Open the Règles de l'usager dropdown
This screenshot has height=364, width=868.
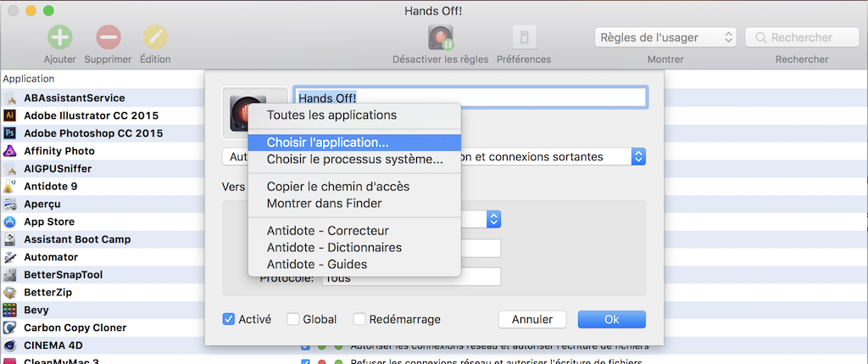tap(665, 37)
